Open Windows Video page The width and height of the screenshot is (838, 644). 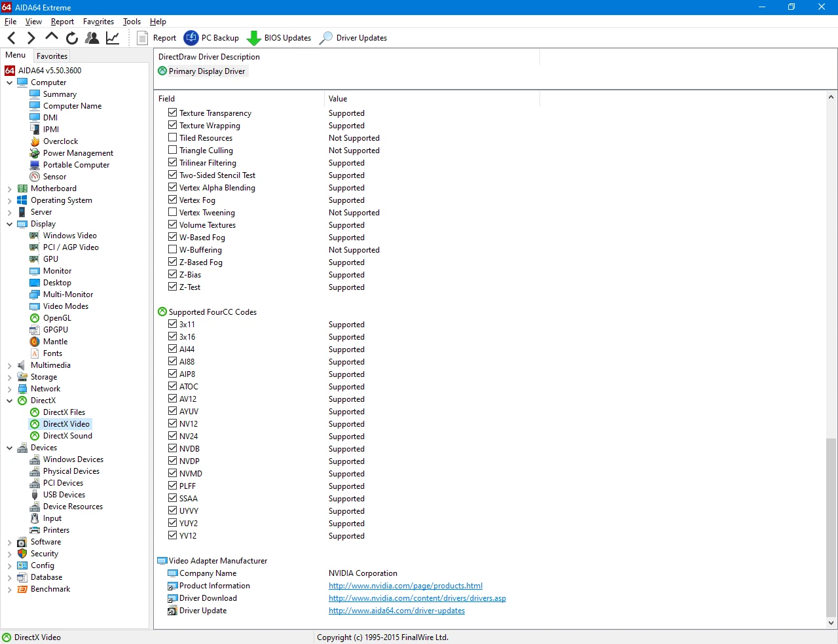70,236
